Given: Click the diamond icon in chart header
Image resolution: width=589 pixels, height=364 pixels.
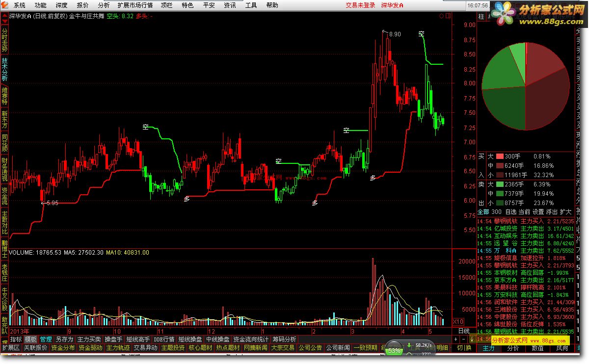Looking at the screenshot, I should pyautogui.click(x=441, y=16).
